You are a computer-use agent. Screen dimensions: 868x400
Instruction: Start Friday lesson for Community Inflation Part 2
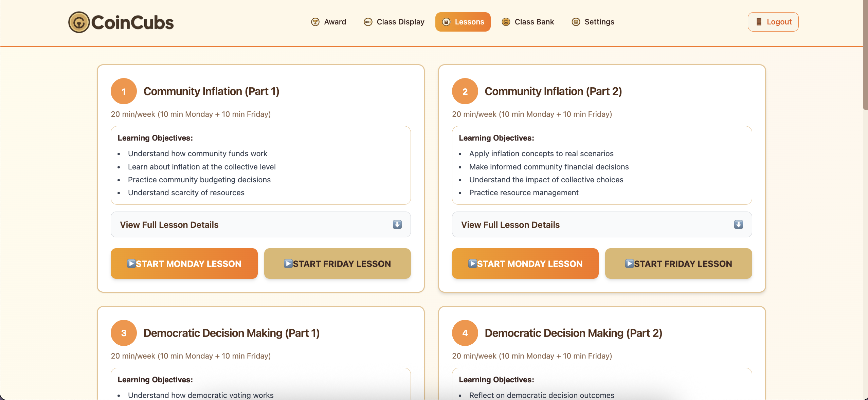pos(678,264)
